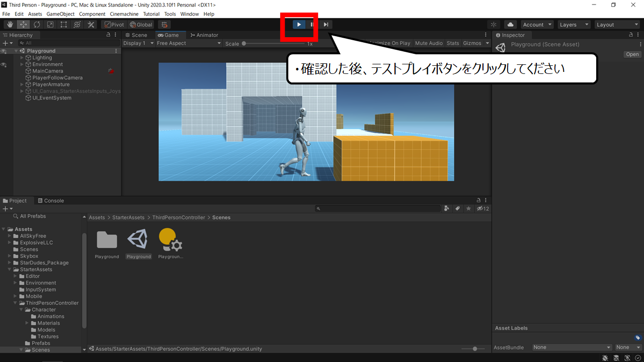
Task: Collapse the StarterAssets folder
Action: point(10,269)
